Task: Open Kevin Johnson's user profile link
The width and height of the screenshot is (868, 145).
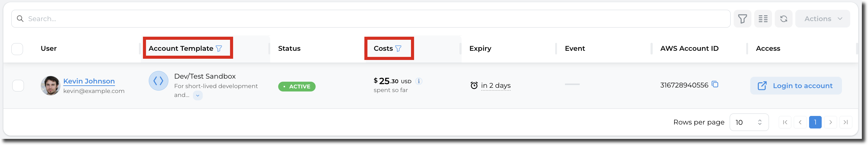Action: tap(89, 81)
